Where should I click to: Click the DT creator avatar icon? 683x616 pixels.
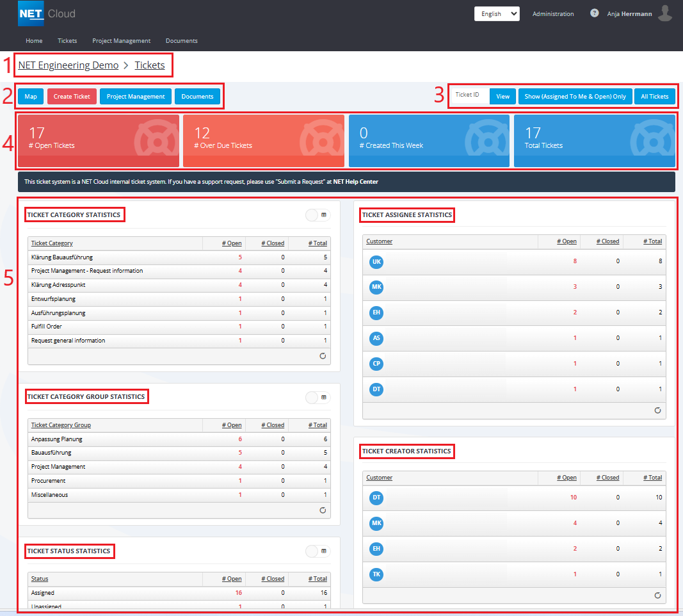[x=376, y=498]
